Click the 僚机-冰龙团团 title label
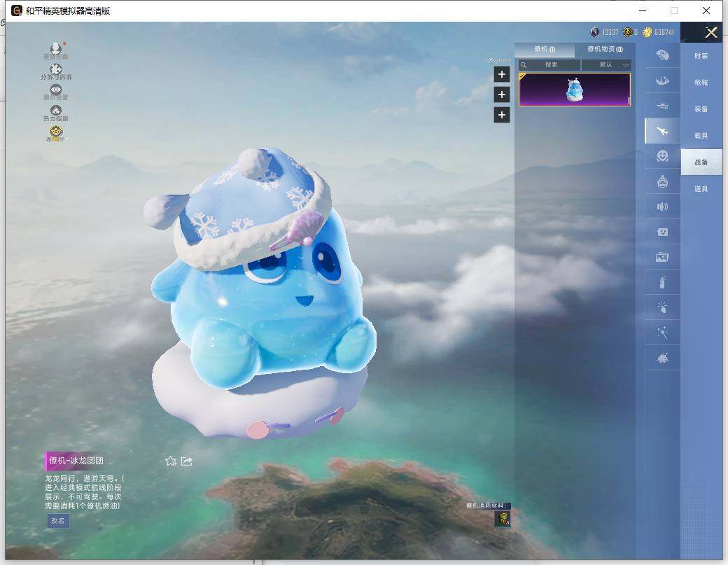 tap(76, 461)
